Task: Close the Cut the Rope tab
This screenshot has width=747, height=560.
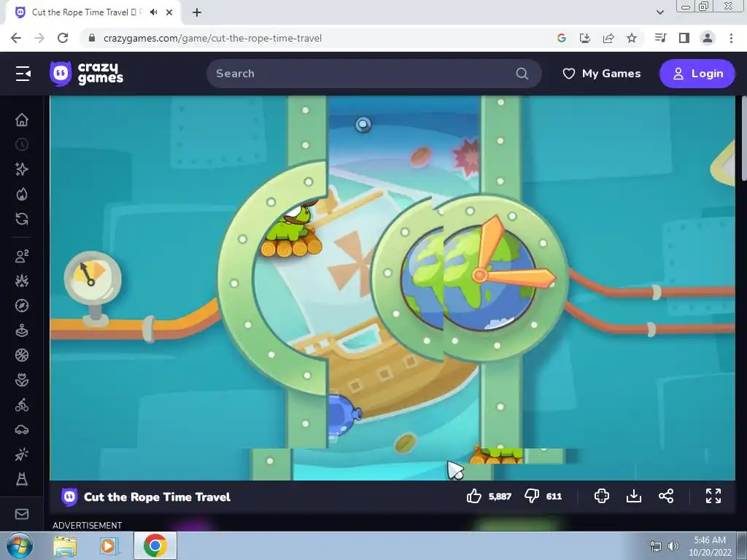Action: 169,12
